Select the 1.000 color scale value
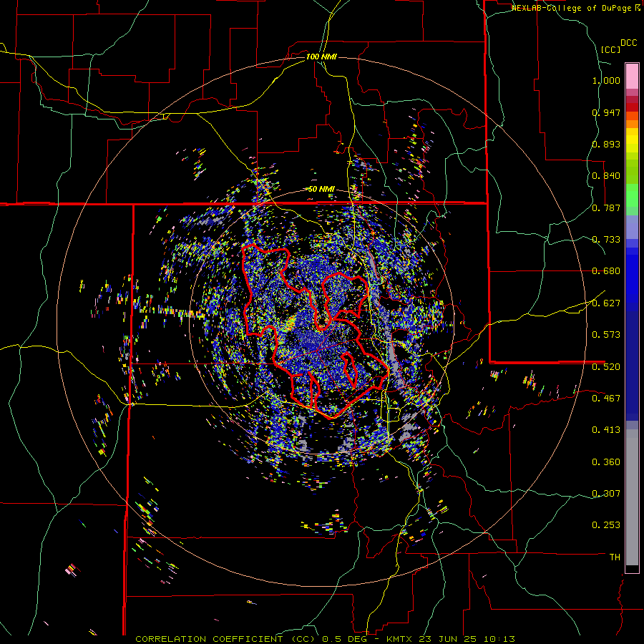The width and height of the screenshot is (644, 644). [x=606, y=80]
